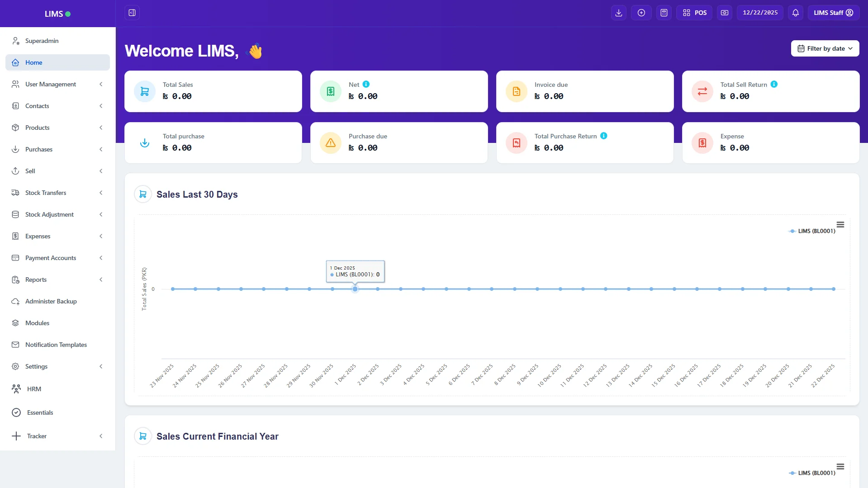Toggle LIMS (BL0001) legend in 30 days chart
Viewport: 868px width, 488px height.
[x=812, y=231]
